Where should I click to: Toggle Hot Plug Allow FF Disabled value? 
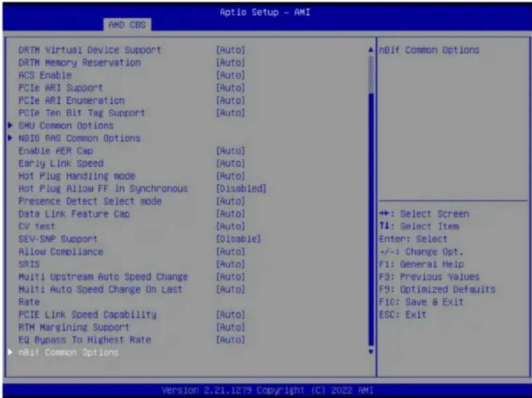(241, 189)
